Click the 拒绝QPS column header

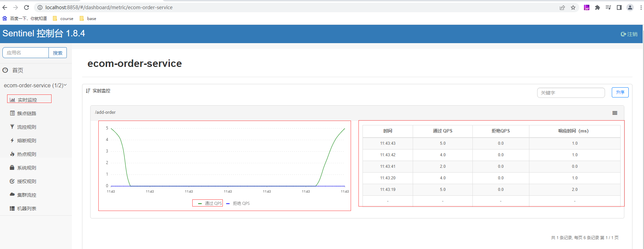pos(501,131)
